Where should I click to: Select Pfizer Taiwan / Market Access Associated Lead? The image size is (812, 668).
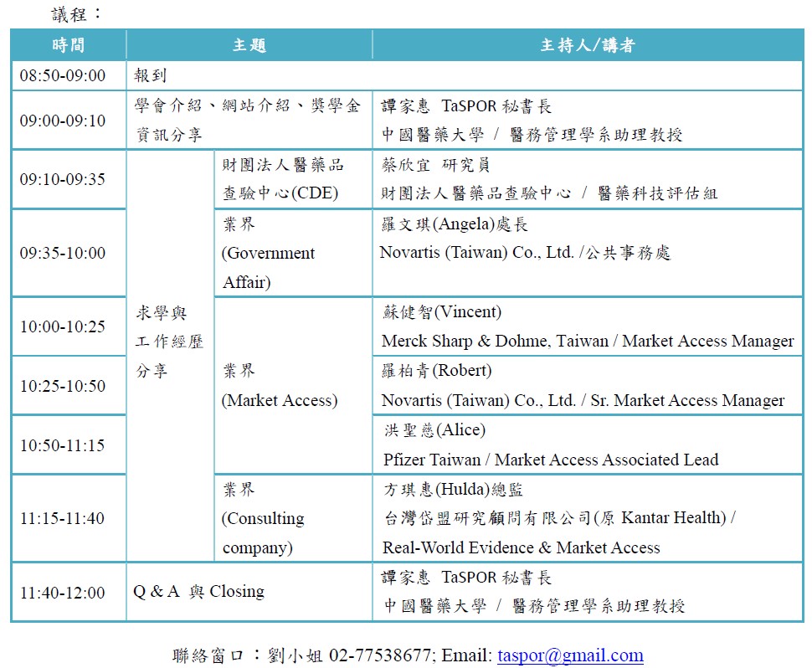tap(551, 460)
